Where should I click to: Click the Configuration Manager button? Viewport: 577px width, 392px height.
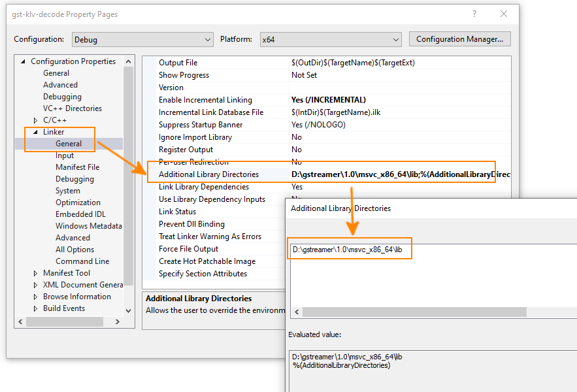click(x=459, y=39)
